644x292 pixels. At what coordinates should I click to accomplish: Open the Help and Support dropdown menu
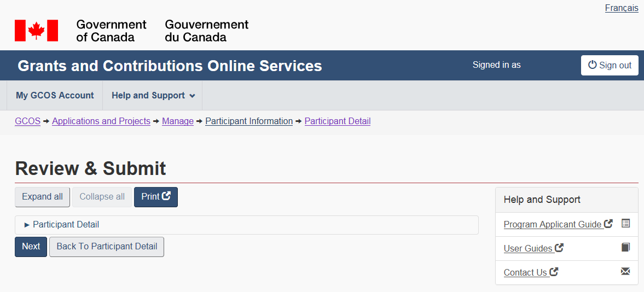click(x=153, y=96)
